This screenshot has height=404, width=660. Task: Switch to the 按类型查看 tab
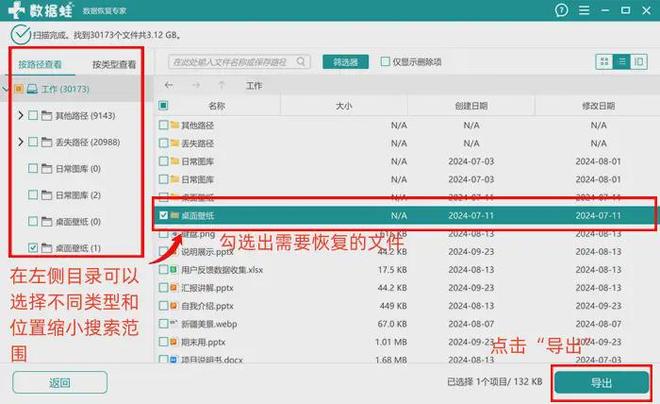[114, 64]
